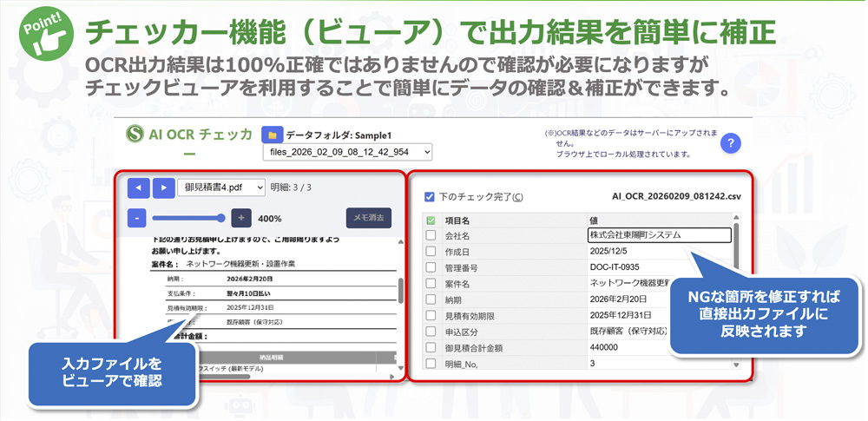Viewport: 868px width, 421px height.
Task: Open the files_2026_02_09 folder dropdown
Action: point(347,153)
